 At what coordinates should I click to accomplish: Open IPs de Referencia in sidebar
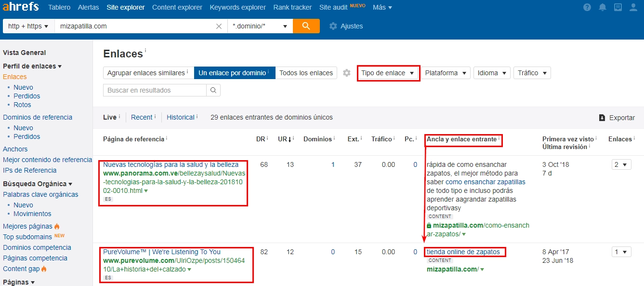pos(30,170)
